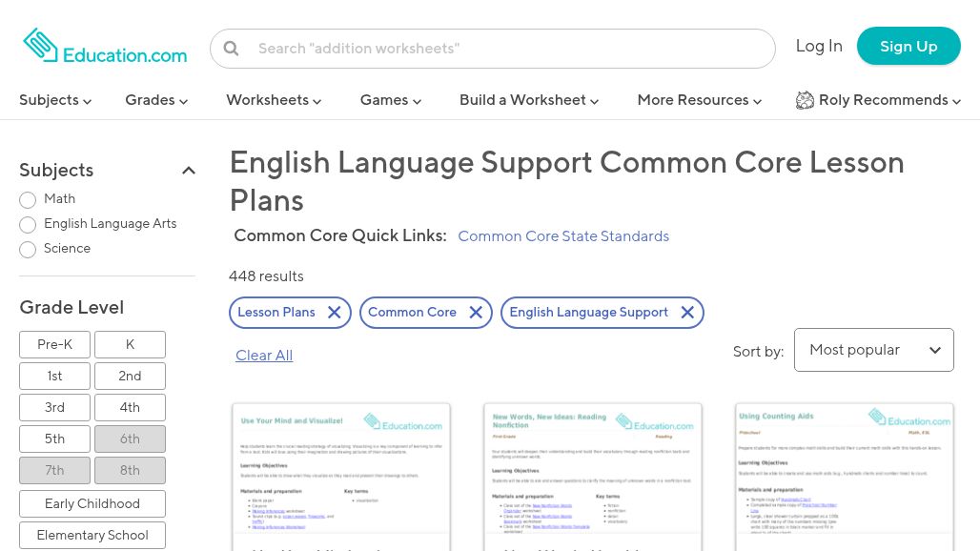Remove the Lesson Plans filter chip
The width and height of the screenshot is (980, 551).
click(x=335, y=312)
